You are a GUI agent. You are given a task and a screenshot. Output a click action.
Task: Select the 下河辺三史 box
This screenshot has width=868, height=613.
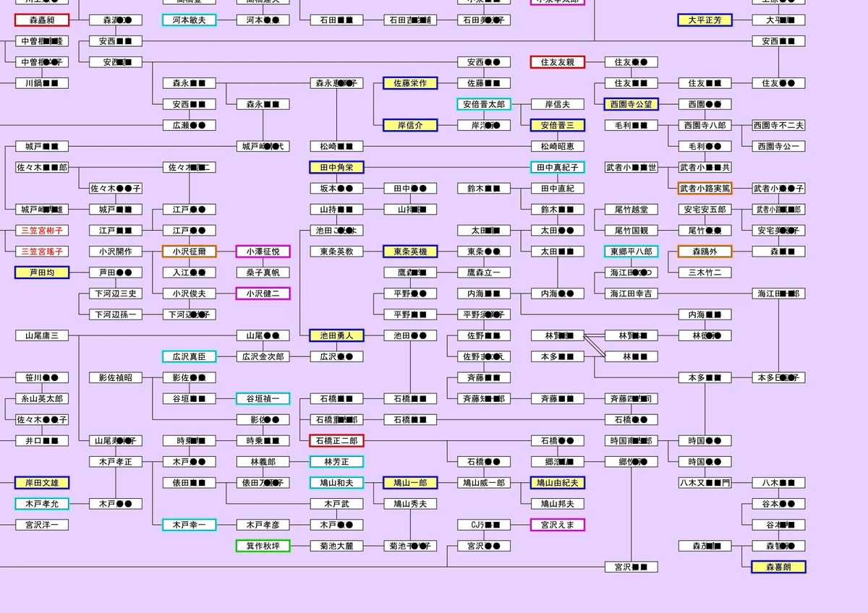(115, 293)
